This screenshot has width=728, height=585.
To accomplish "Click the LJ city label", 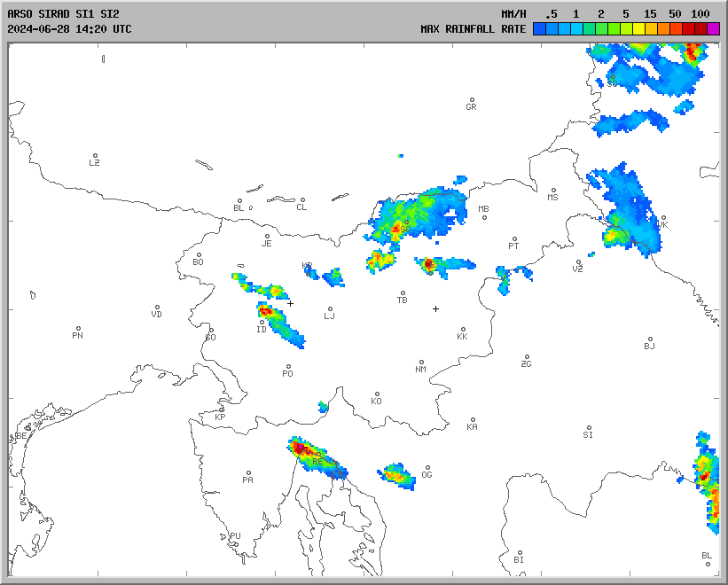I will [329, 316].
